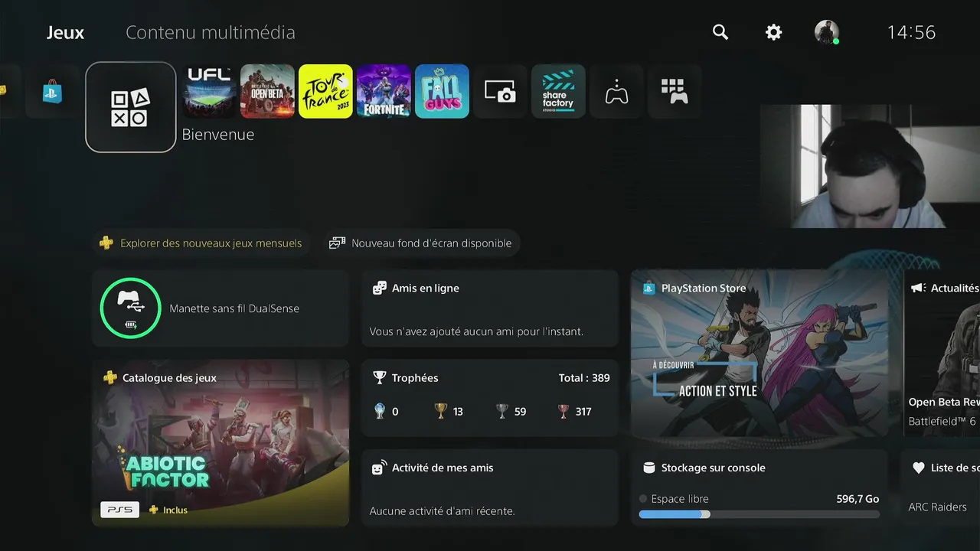Image resolution: width=980 pixels, height=551 pixels.
Task: Click the platinum trophy icon
Action: (x=380, y=412)
